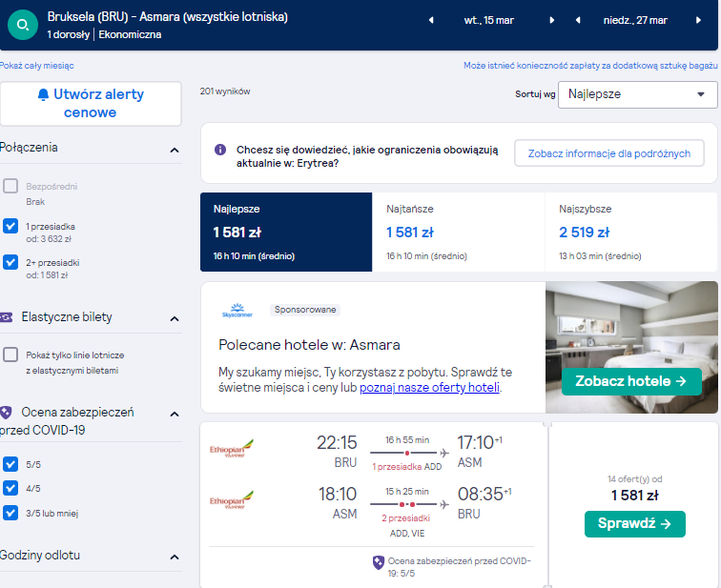This screenshot has width=721, height=588.
Task: Go to previous departure date arrow
Action: click(x=431, y=20)
